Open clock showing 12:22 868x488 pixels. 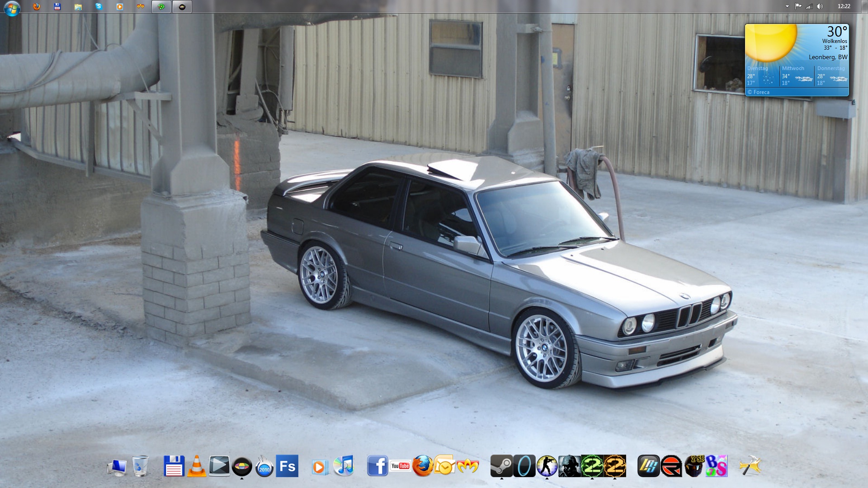844,6
